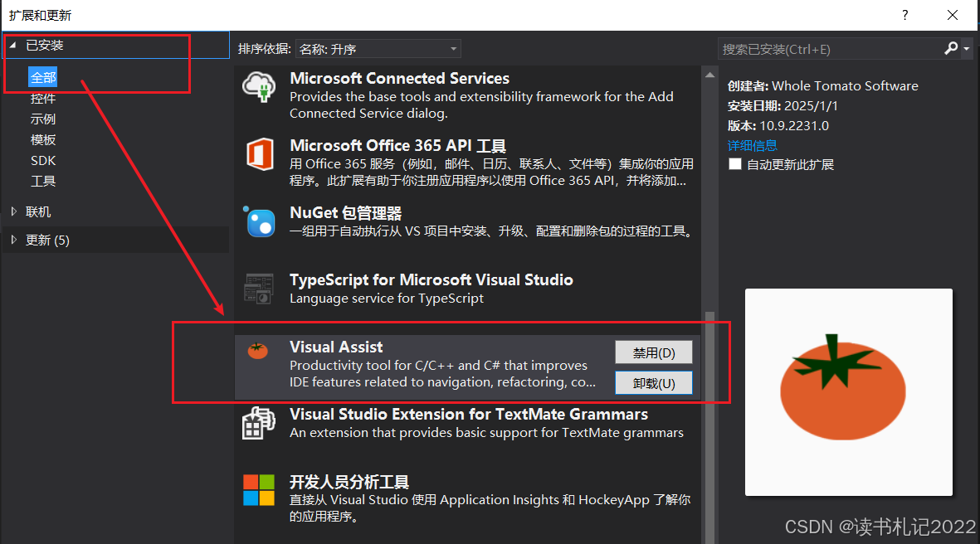Image resolution: width=980 pixels, height=544 pixels.
Task: Click the search magnifier icon
Action: [951, 48]
